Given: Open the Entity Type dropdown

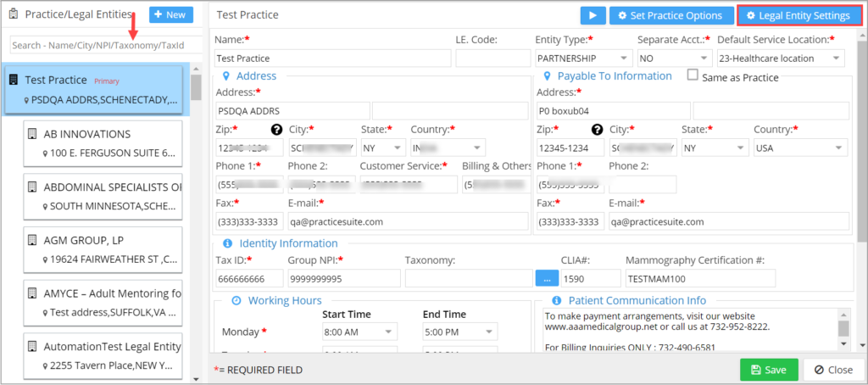Looking at the screenshot, I should (583, 59).
